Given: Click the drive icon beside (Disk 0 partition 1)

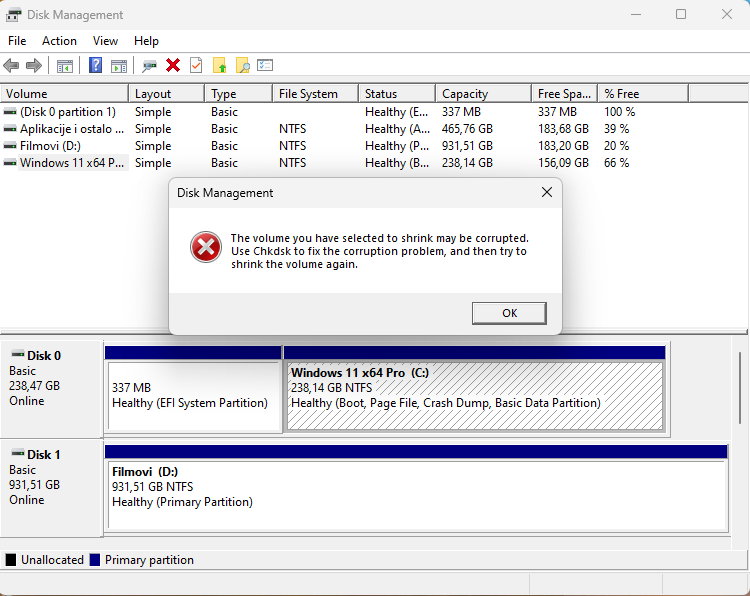Looking at the screenshot, I should pos(10,112).
